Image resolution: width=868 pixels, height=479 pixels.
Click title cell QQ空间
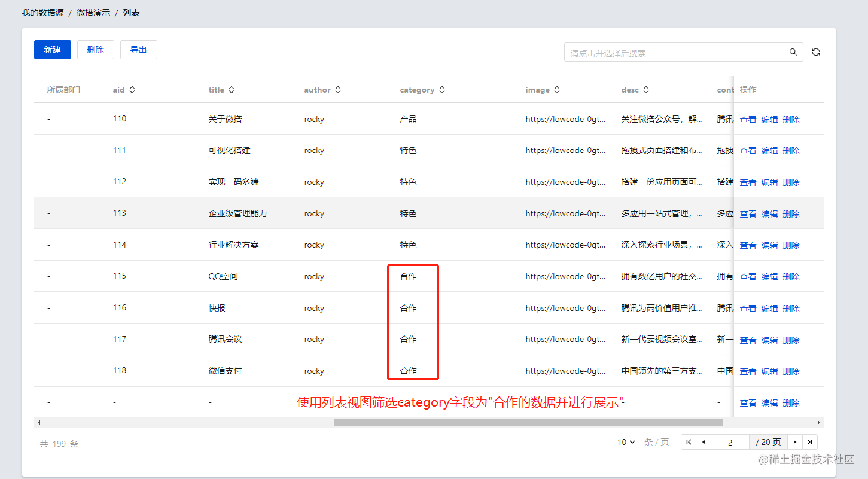(223, 276)
